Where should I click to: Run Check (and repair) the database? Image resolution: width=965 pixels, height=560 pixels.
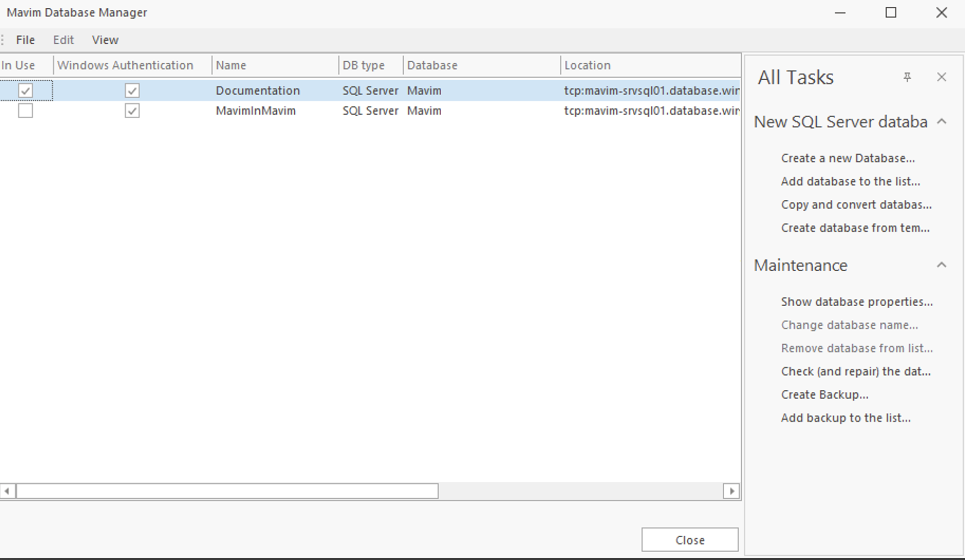[x=856, y=371]
